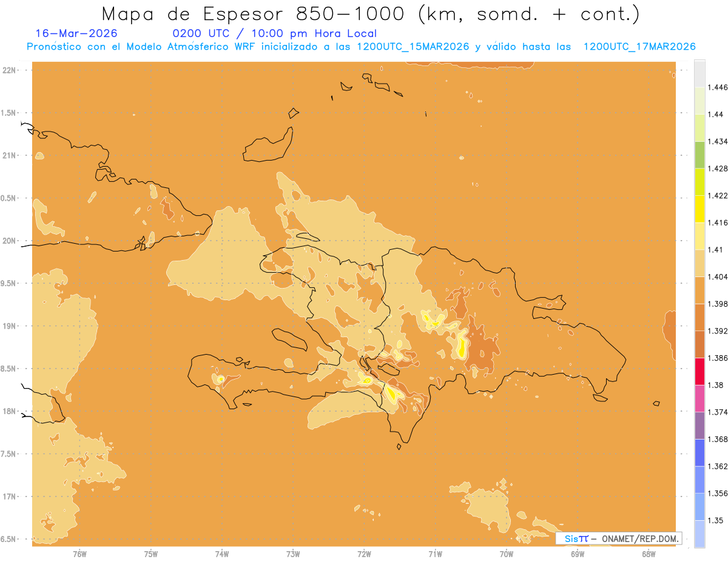
Task: Click the legend value '1.422'
Action: click(717, 196)
